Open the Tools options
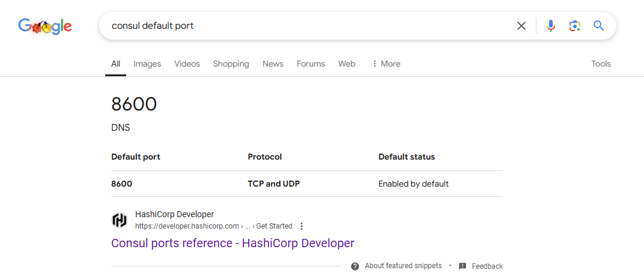Viewport: 644px width, 273px height. pyautogui.click(x=601, y=64)
